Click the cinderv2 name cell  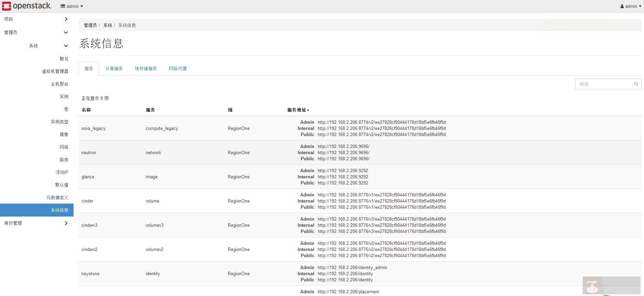click(89, 250)
